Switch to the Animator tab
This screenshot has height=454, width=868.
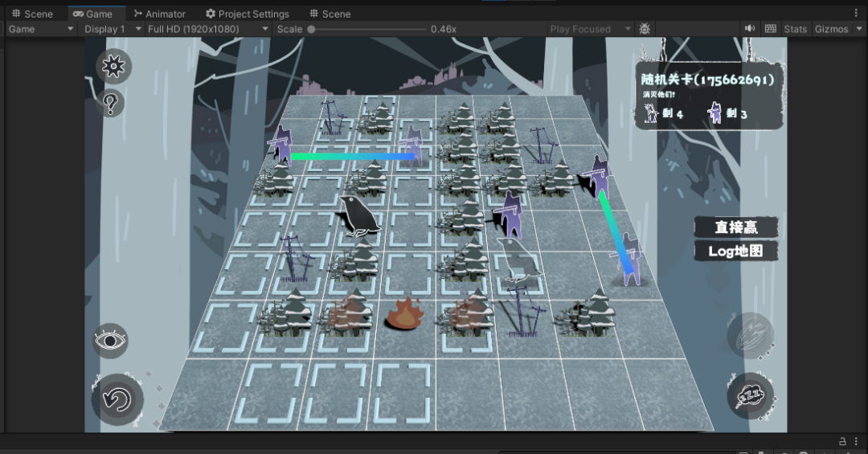159,14
